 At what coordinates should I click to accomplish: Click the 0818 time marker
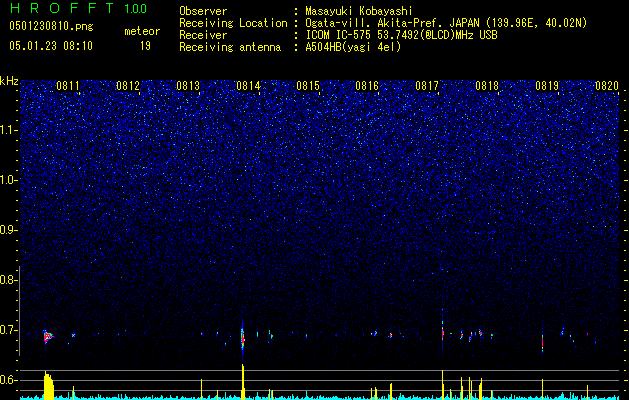(x=487, y=86)
